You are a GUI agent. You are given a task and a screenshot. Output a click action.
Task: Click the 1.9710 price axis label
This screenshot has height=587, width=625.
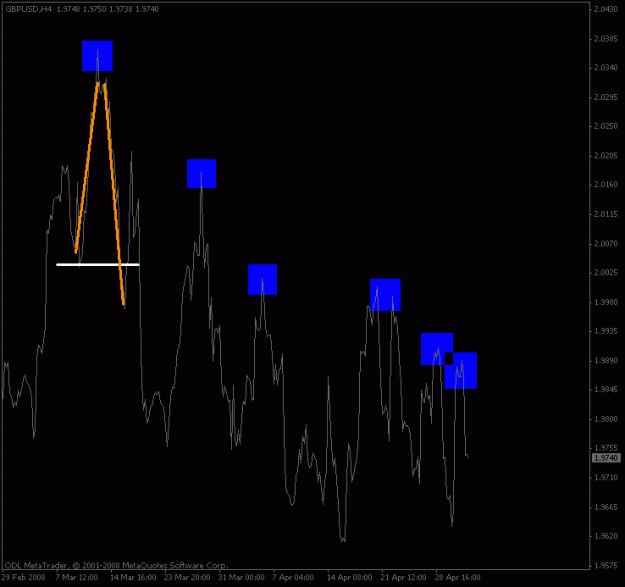[605, 477]
